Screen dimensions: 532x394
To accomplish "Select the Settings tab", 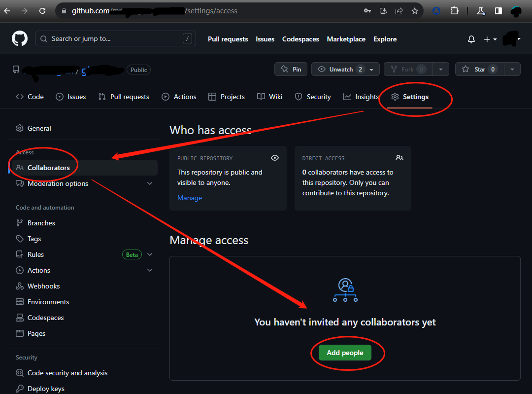I will pos(410,97).
